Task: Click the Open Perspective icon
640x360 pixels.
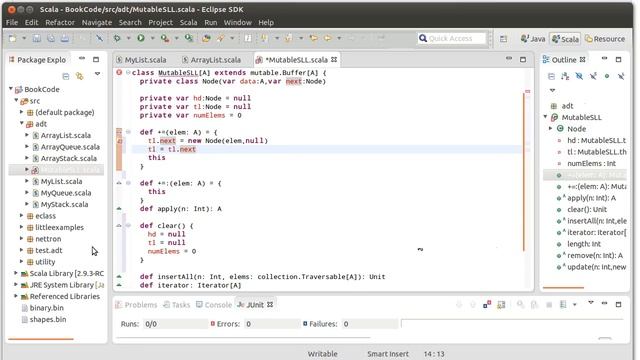Action: coord(503,39)
